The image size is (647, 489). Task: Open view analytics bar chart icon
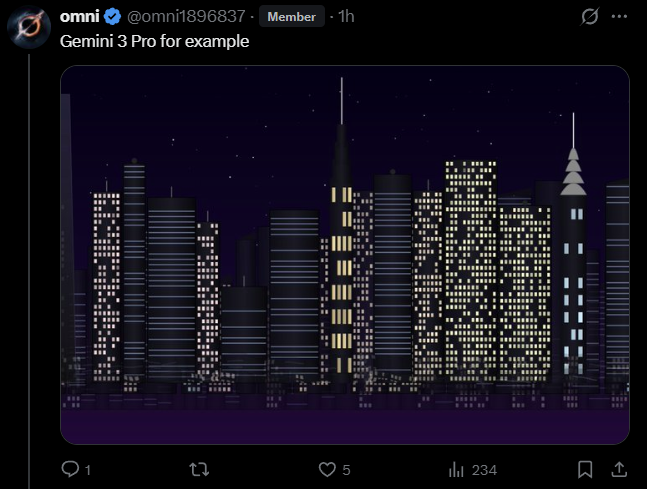coord(456,470)
